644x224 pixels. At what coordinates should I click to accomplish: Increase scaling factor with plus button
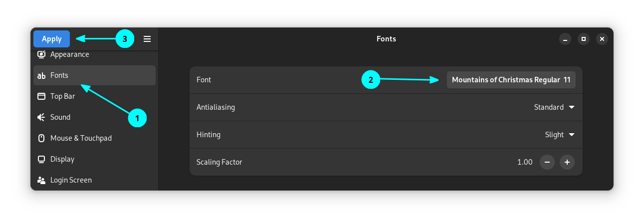(567, 162)
